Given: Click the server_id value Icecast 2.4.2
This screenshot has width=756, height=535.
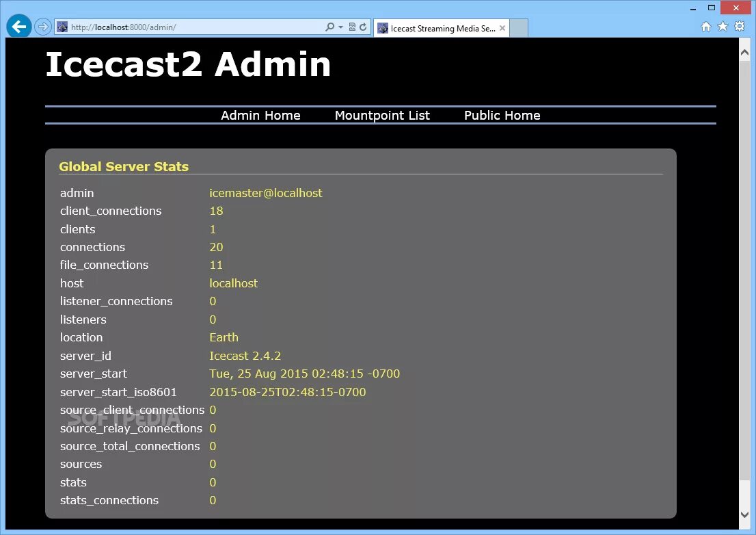Looking at the screenshot, I should [x=245, y=356].
